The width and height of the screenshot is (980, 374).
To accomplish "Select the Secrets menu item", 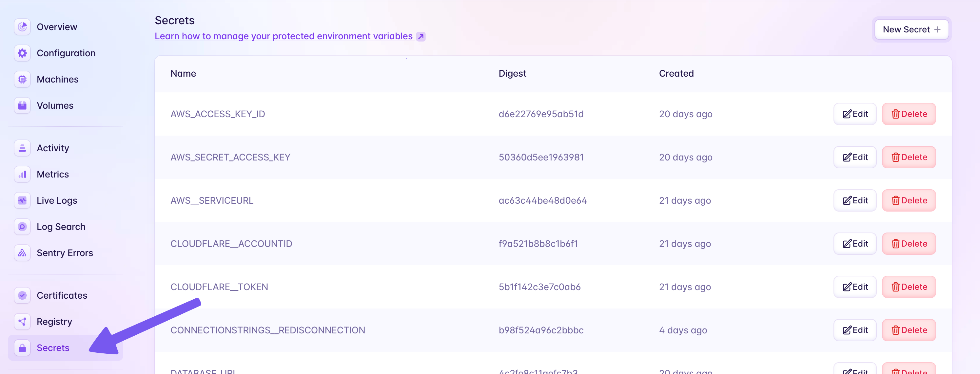I will [x=66, y=348].
